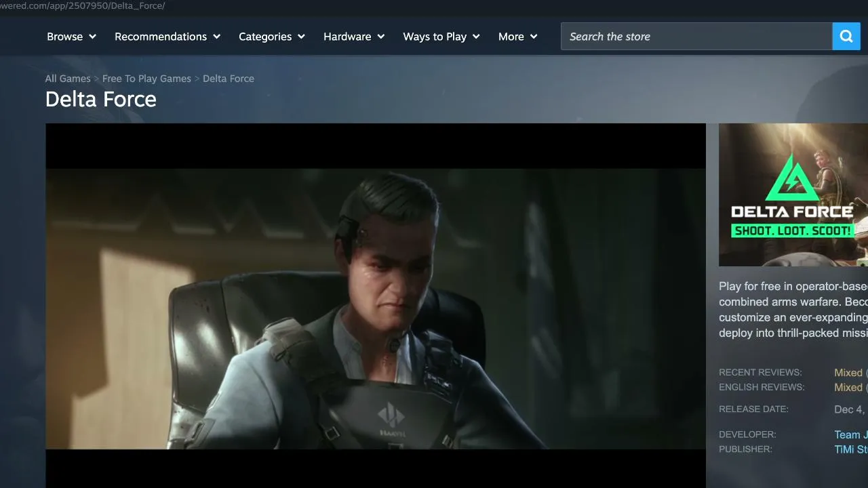The height and width of the screenshot is (488, 868).
Task: Click the ENGLISH REVIEWS label
Action: coord(762,388)
